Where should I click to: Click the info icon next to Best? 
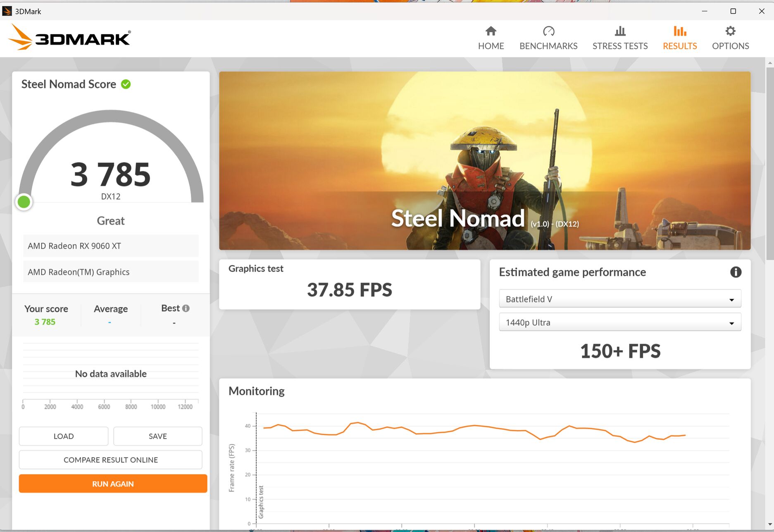[x=186, y=308]
